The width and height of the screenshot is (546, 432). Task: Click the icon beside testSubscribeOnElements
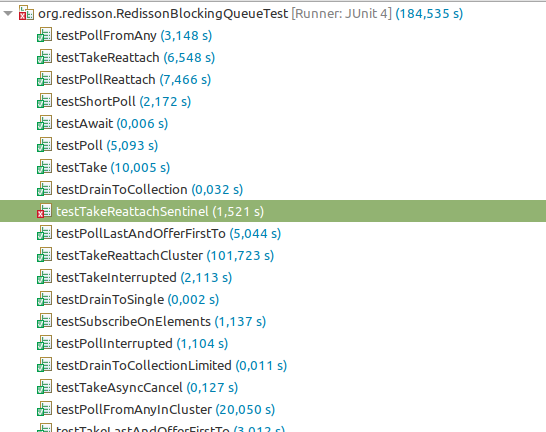(45, 321)
